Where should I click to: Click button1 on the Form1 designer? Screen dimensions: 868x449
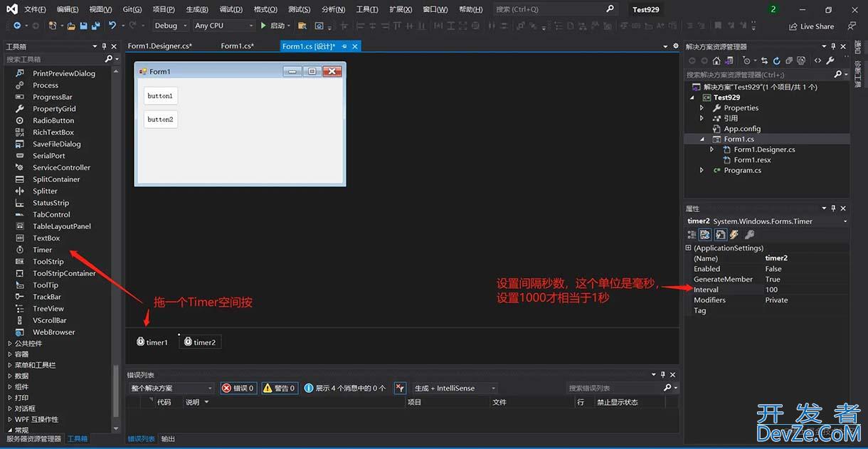click(x=160, y=96)
